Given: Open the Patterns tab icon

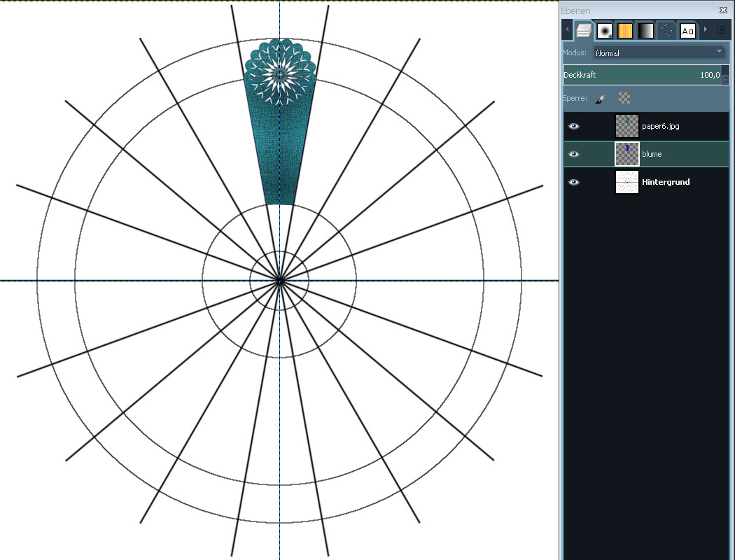Looking at the screenshot, I should [x=625, y=30].
